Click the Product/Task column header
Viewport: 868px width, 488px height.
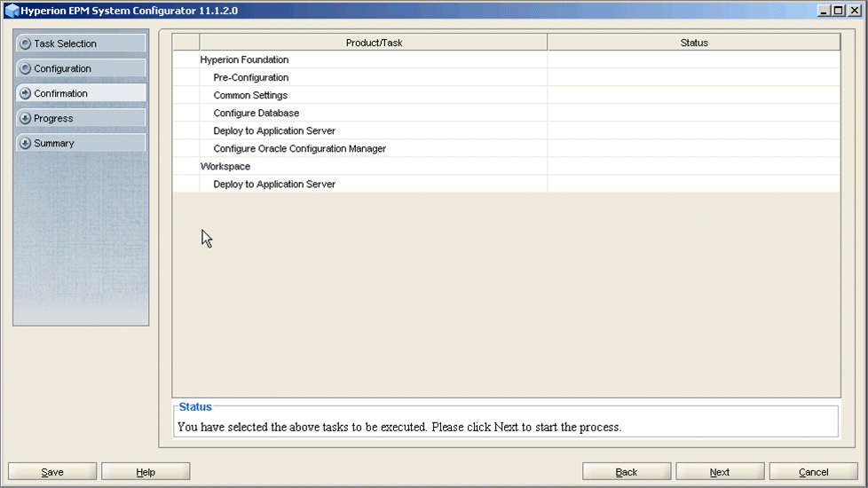click(374, 43)
